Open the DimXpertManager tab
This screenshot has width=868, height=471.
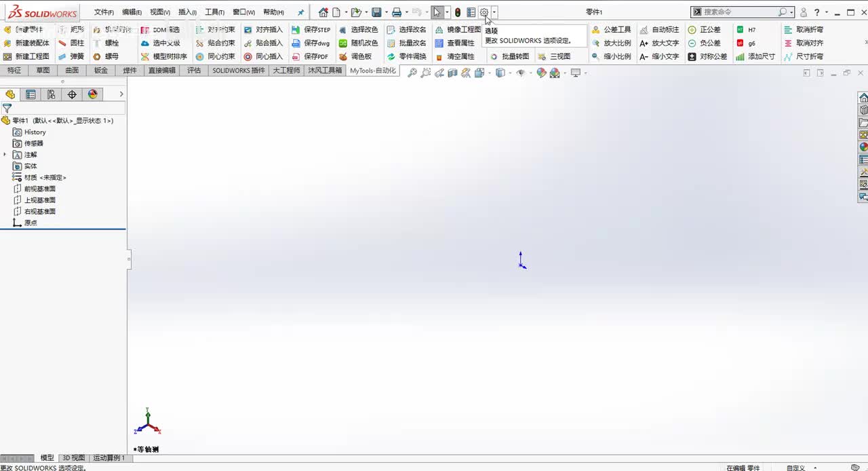(x=72, y=94)
